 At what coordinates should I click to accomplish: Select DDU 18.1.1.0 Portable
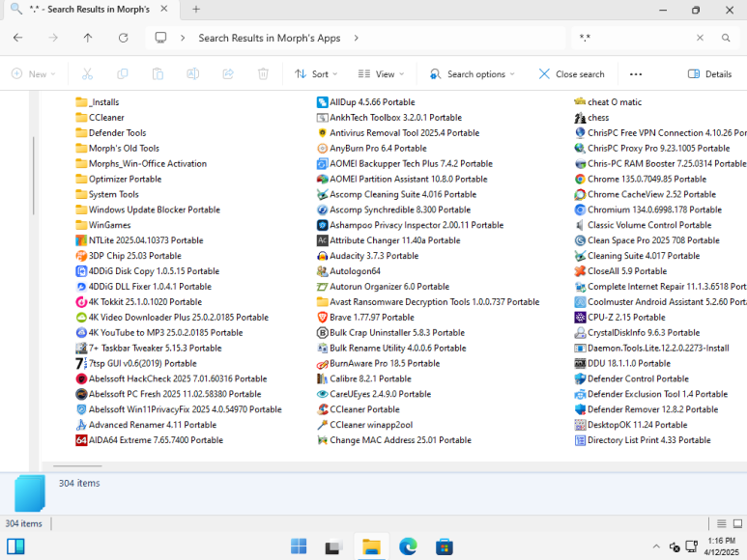[622, 363]
